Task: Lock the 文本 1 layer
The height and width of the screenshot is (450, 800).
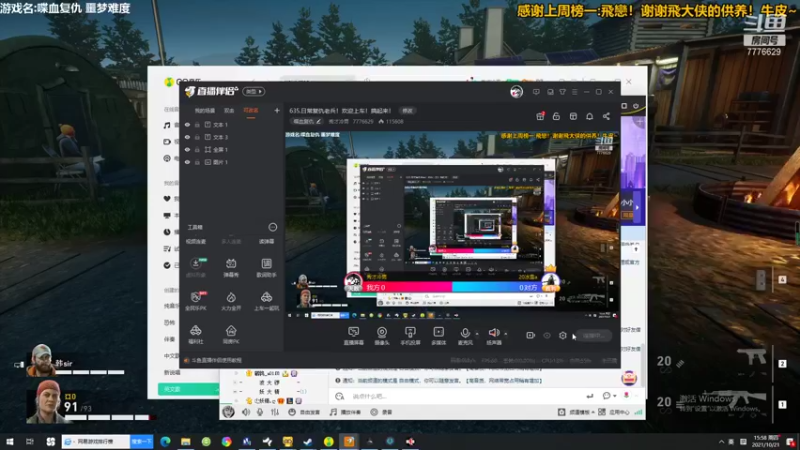Action: click(197, 124)
